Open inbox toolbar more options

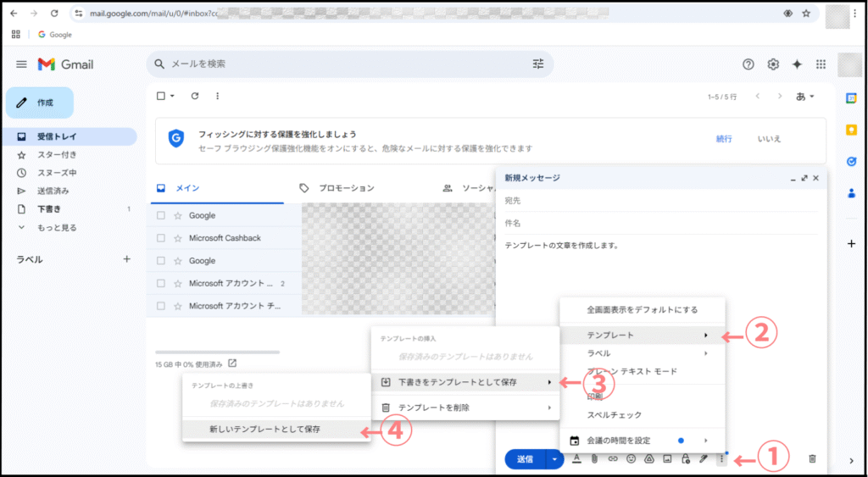pos(218,96)
